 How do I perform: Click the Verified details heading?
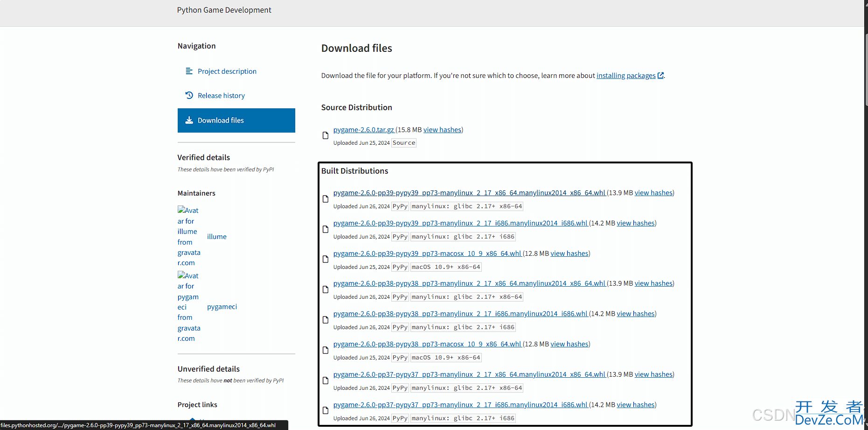(204, 157)
